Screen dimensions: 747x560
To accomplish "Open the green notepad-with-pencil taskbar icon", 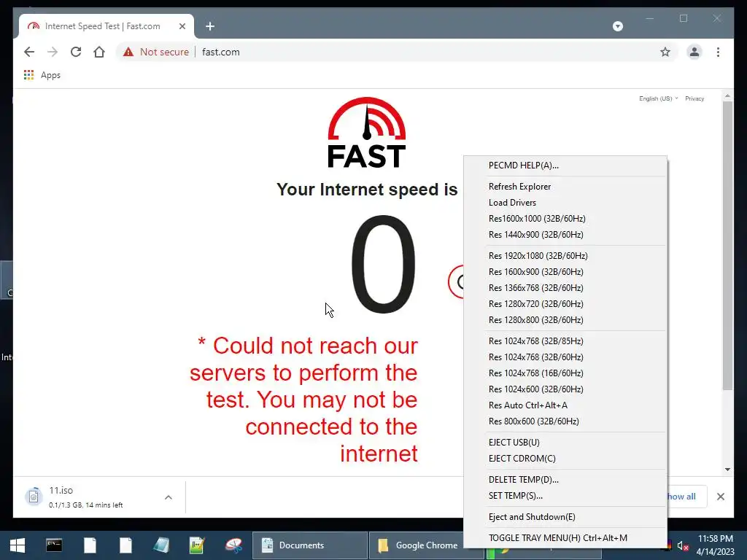I will 197,545.
